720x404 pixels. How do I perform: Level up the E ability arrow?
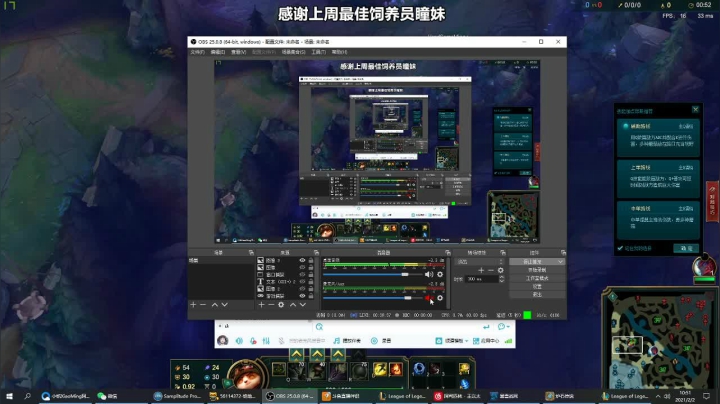338,354
